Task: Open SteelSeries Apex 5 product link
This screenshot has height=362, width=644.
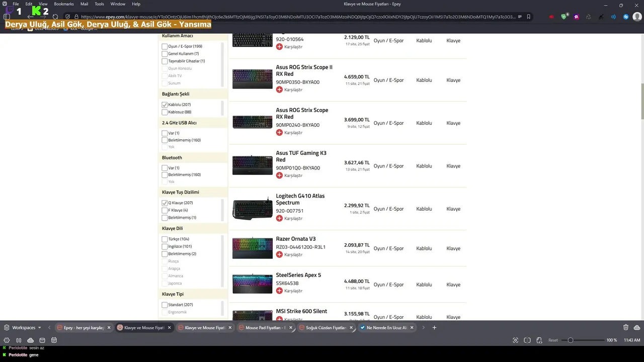Action: [x=298, y=275]
